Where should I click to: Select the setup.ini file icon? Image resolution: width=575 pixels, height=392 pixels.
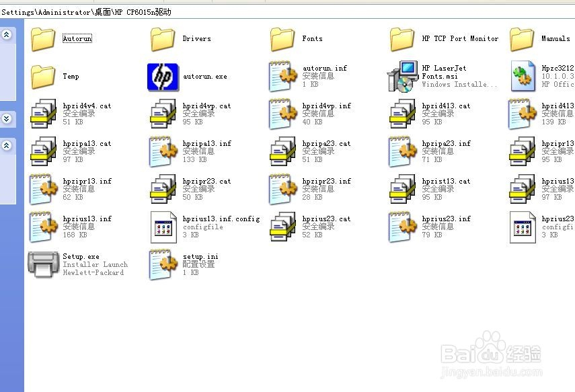[x=163, y=265]
